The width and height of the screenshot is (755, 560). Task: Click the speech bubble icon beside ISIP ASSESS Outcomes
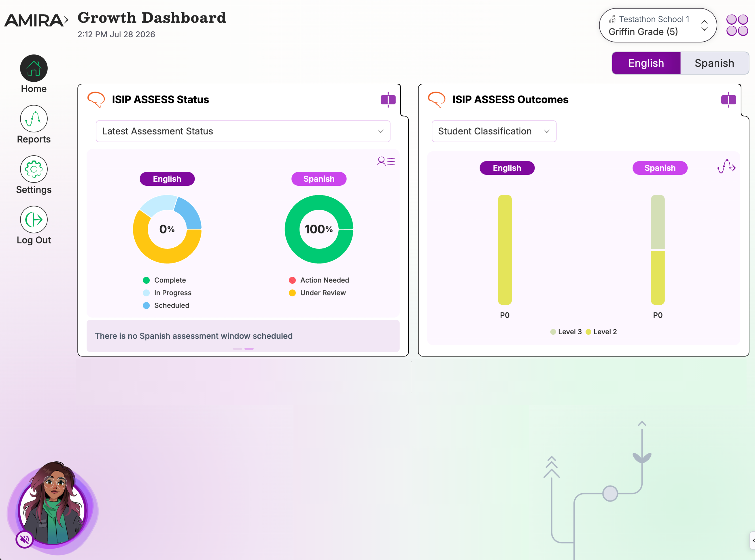[436, 99]
